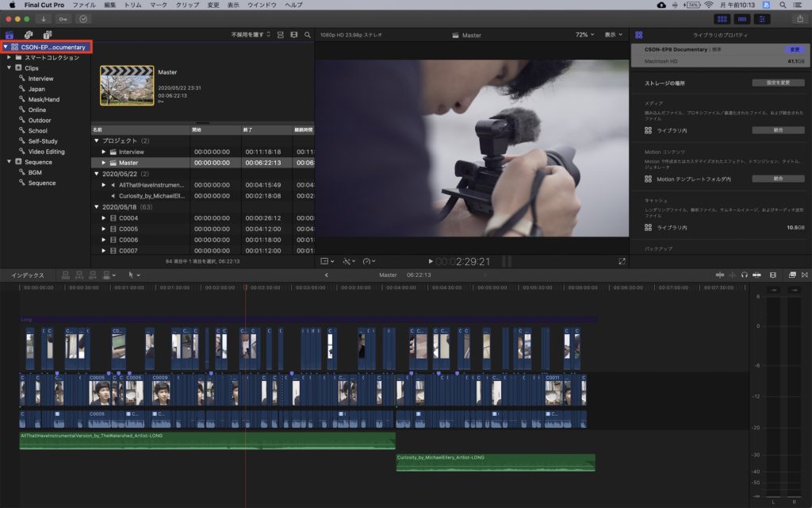This screenshot has height=508, width=812.
Task: Open the ウインドウ menu in menu bar
Action: tap(260, 5)
